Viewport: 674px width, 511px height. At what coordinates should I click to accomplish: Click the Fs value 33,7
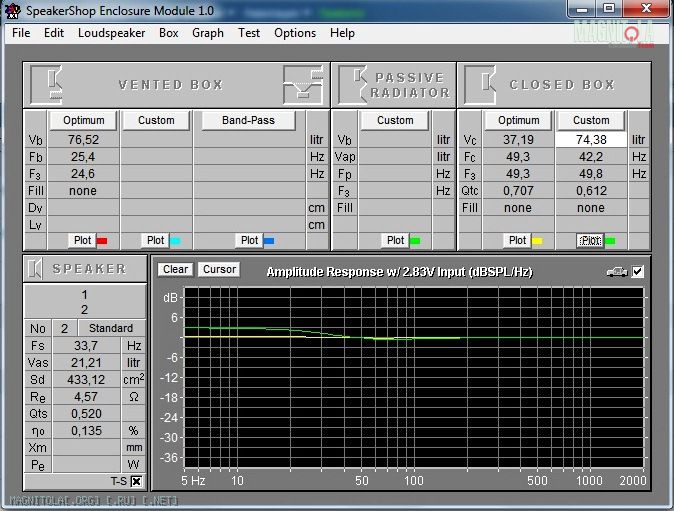click(x=86, y=346)
